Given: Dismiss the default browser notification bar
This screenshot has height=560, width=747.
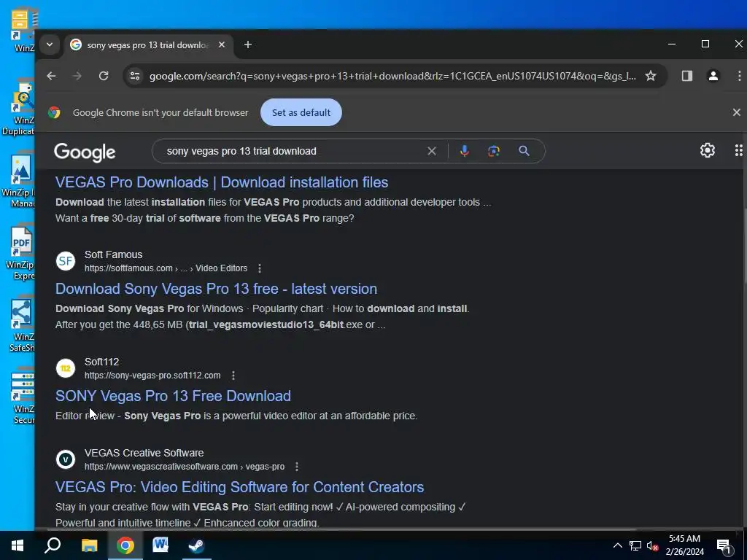Looking at the screenshot, I should point(736,112).
